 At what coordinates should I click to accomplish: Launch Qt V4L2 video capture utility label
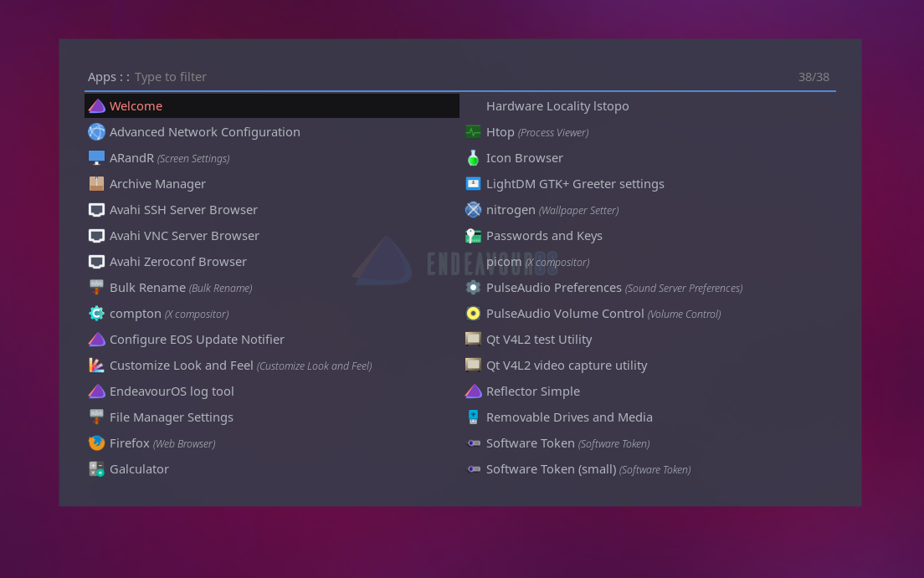pos(567,366)
